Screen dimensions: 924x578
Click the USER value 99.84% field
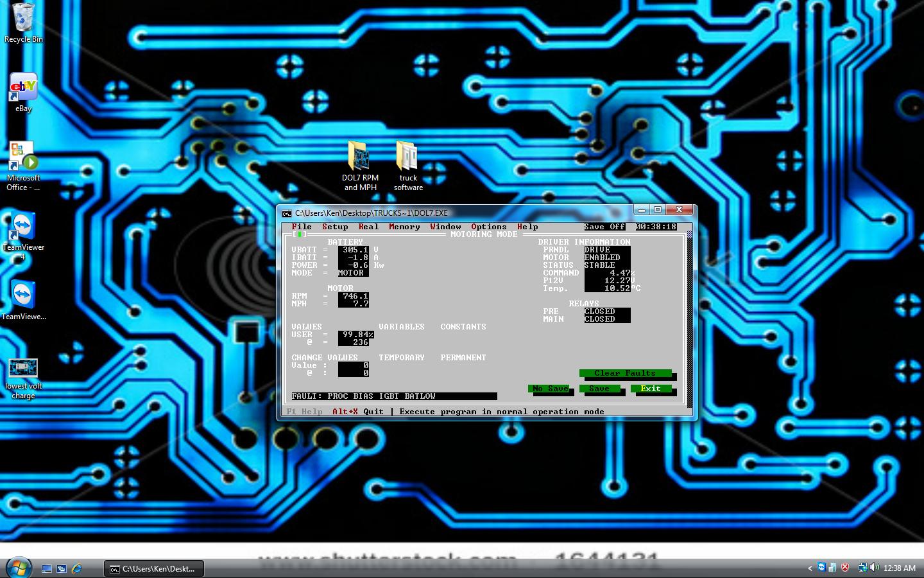[x=355, y=335]
